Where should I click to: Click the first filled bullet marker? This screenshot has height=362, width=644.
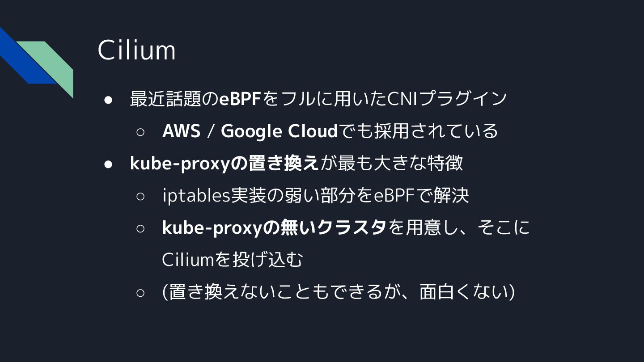click(108, 100)
